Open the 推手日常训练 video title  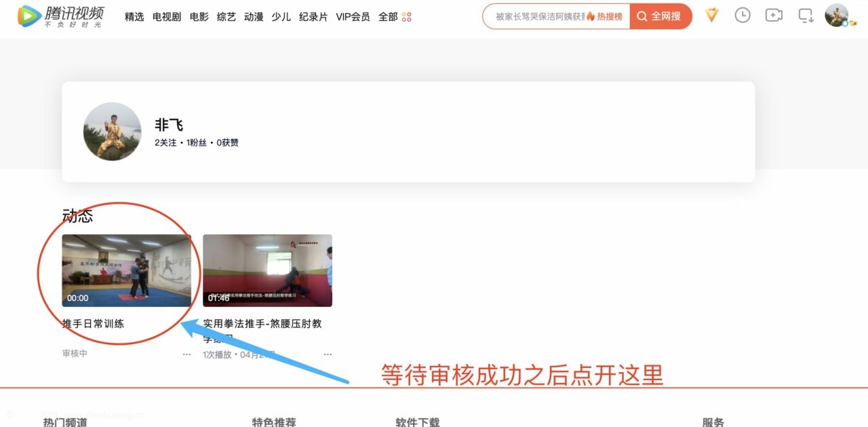(93, 324)
